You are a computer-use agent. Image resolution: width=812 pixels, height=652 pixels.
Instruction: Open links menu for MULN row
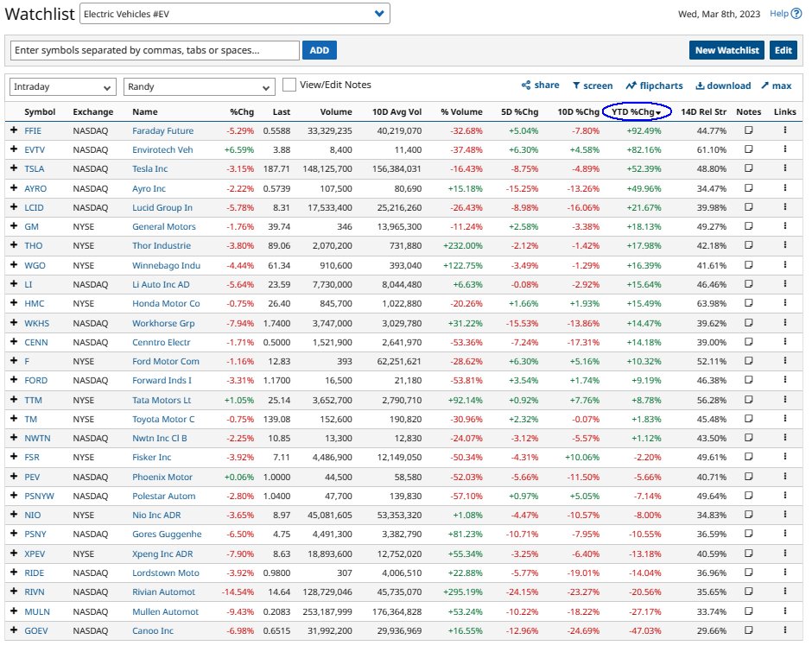coord(785,611)
